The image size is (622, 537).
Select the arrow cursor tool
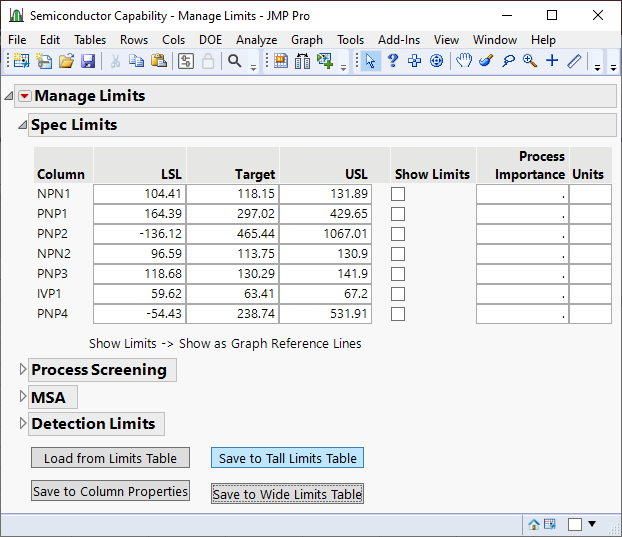[370, 61]
